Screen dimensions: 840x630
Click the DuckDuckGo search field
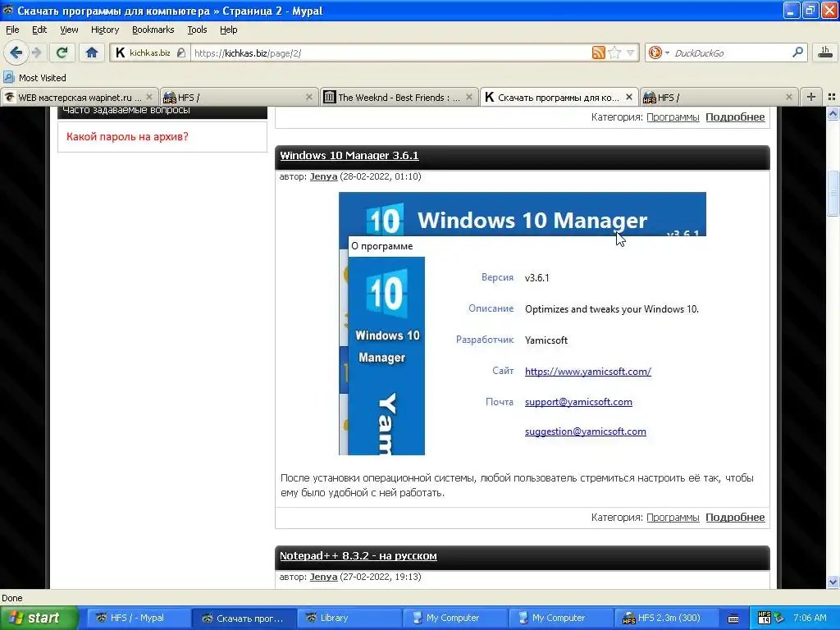(x=729, y=52)
